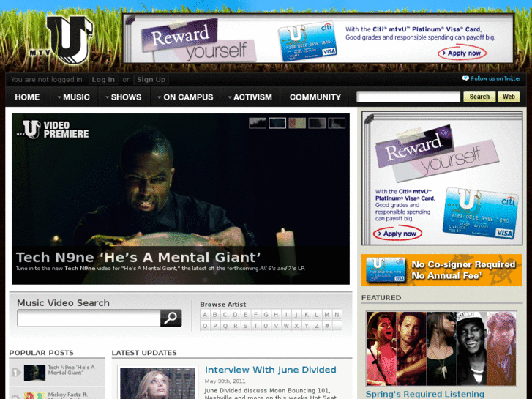Screen dimensions: 532x399
Task: Open Interview With June Divided article
Action: (271, 370)
